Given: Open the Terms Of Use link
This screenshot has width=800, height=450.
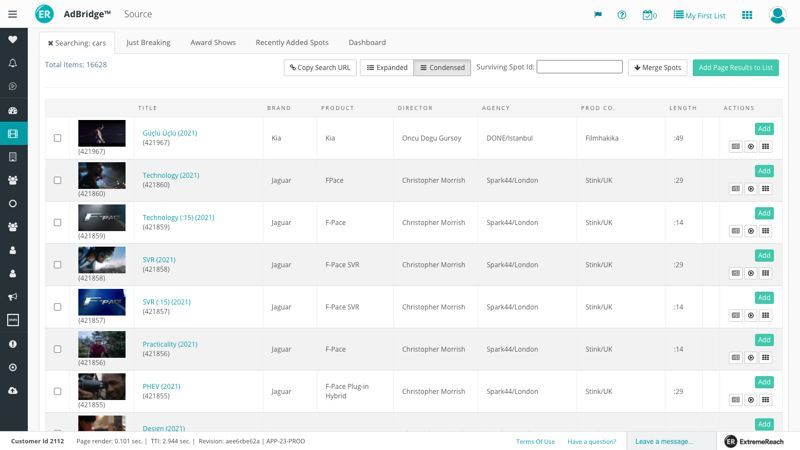Looking at the screenshot, I should 535,441.
